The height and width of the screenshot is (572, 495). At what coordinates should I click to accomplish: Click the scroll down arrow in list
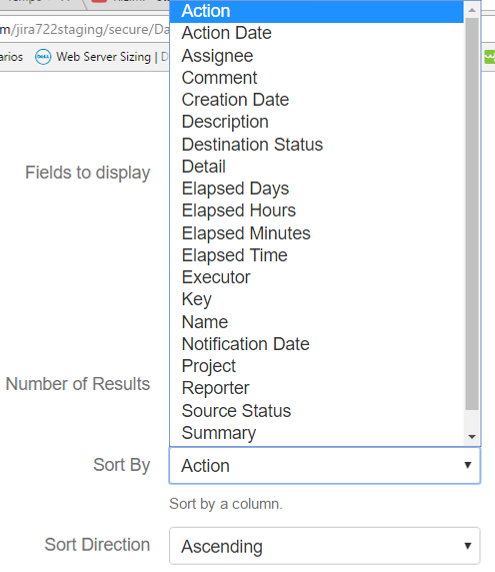(x=472, y=437)
